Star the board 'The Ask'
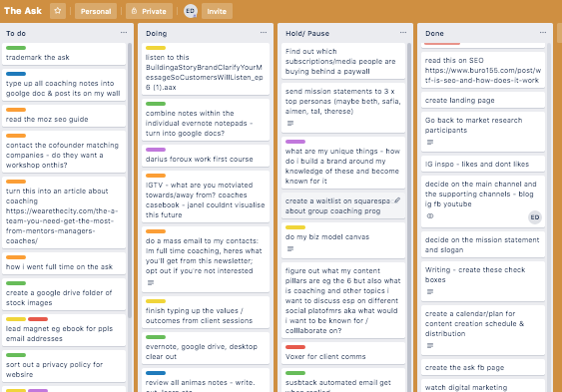 (x=58, y=11)
